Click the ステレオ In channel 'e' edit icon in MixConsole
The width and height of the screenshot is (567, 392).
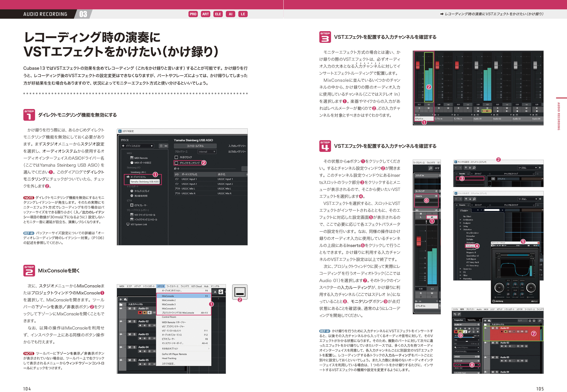point(432,217)
